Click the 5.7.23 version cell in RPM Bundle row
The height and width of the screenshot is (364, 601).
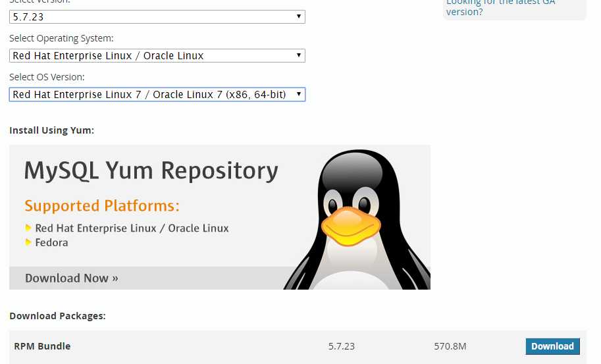(342, 346)
